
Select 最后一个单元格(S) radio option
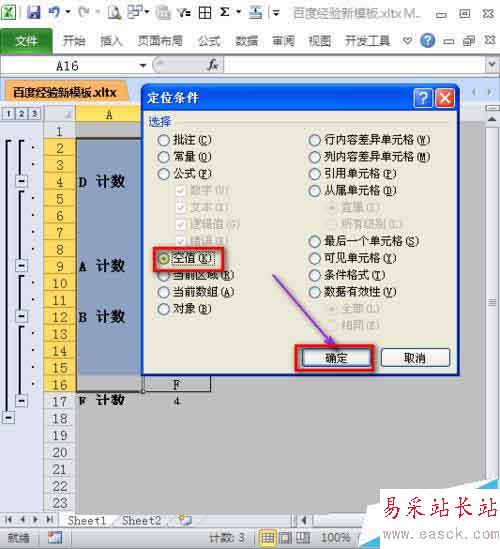[x=364, y=241]
